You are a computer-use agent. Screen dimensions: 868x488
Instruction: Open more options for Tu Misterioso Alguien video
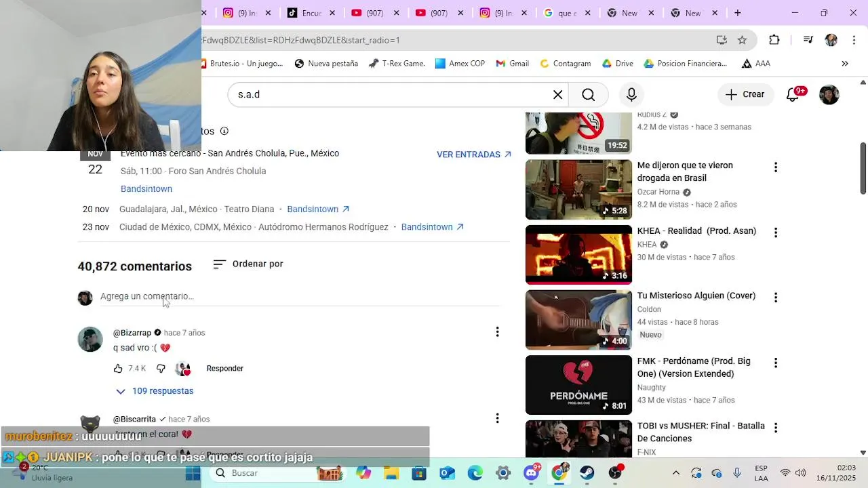tap(776, 298)
